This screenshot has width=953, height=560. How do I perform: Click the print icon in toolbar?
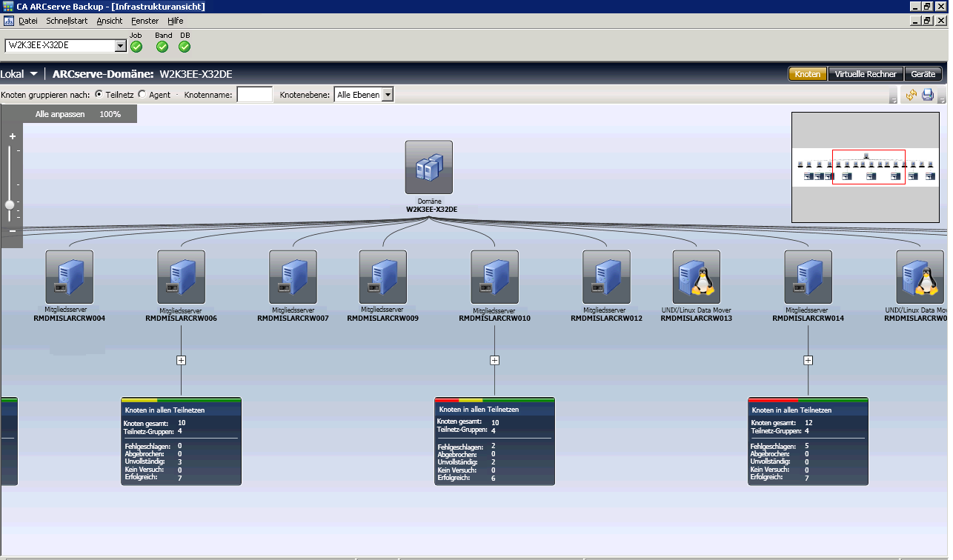coord(928,95)
